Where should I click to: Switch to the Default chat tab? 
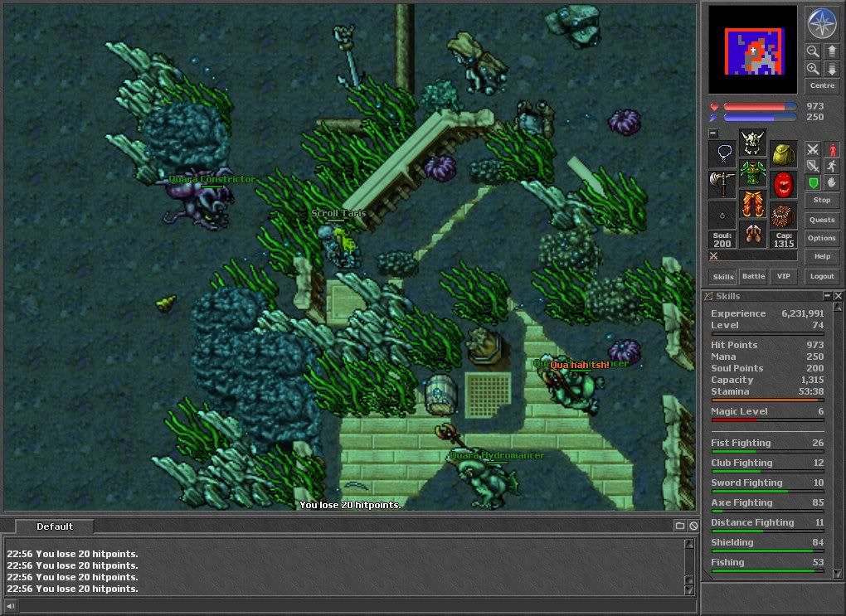coord(55,526)
